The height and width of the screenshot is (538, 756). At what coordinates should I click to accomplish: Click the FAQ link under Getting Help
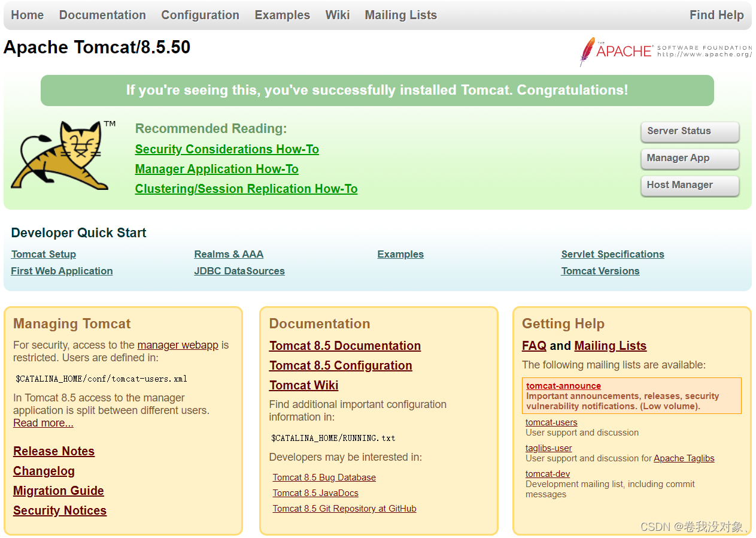click(534, 346)
